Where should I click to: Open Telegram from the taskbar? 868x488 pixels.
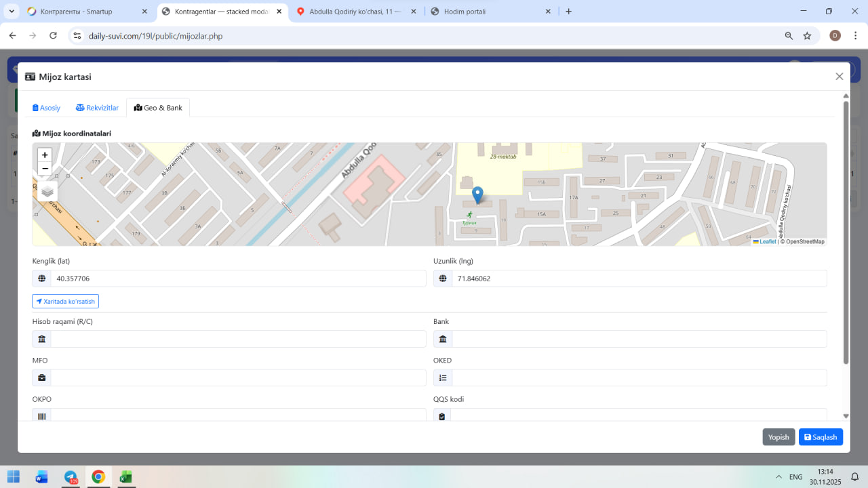(x=71, y=477)
